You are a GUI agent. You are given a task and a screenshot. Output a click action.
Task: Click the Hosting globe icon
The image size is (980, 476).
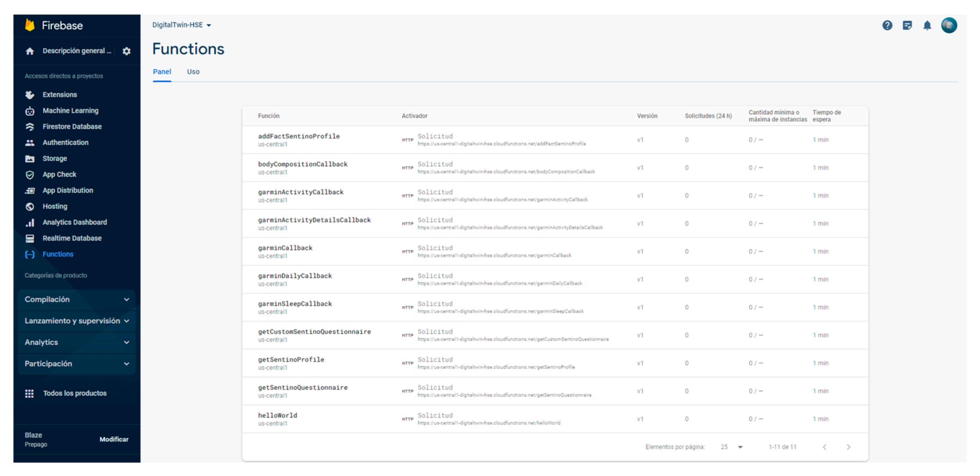coord(30,207)
